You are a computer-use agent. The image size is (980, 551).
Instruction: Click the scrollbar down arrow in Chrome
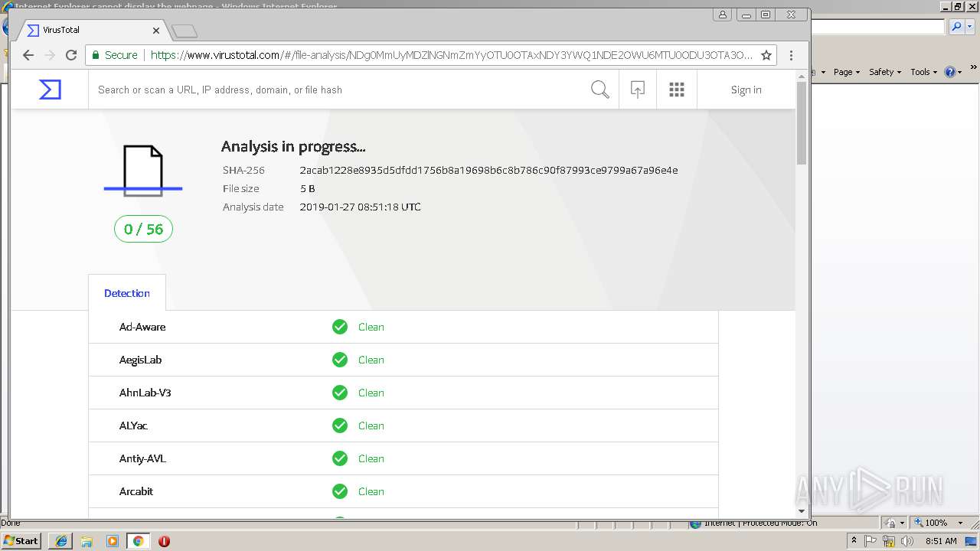click(x=802, y=510)
